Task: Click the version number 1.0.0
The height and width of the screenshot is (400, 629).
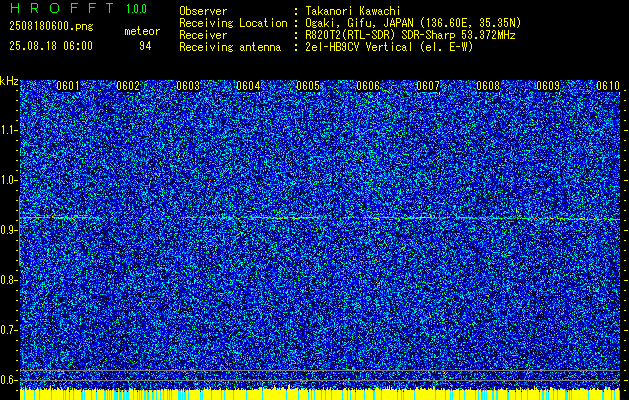Action: (x=136, y=9)
